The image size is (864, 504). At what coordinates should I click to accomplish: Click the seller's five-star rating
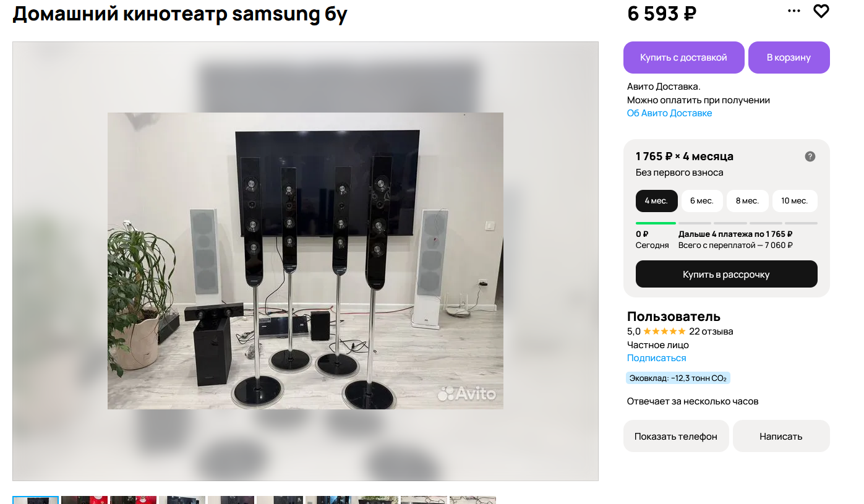pyautogui.click(x=664, y=331)
